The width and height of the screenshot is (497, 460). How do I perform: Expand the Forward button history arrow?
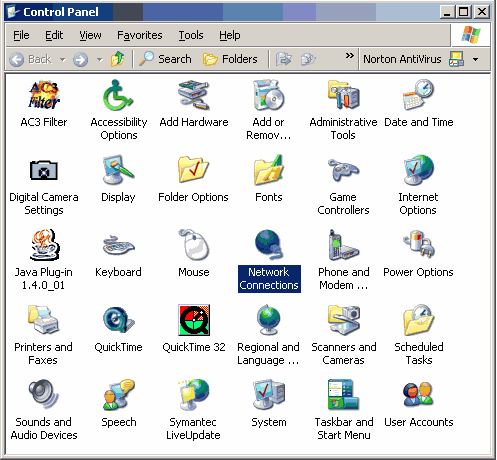coord(99,60)
